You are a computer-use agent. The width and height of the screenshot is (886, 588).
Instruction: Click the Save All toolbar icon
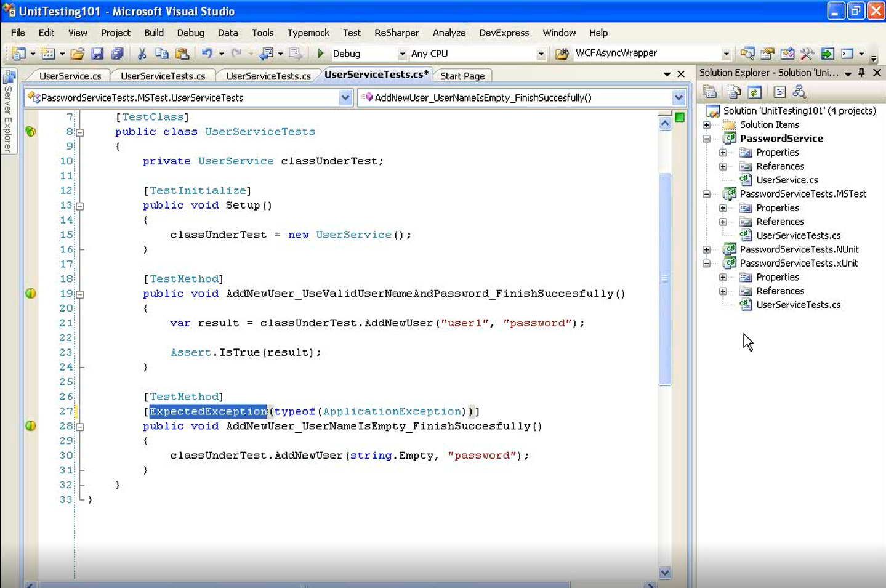[117, 54]
